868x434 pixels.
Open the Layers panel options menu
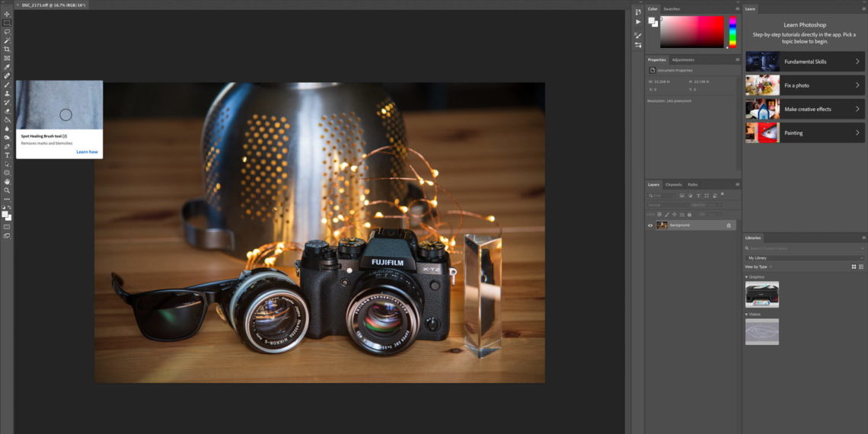737,184
